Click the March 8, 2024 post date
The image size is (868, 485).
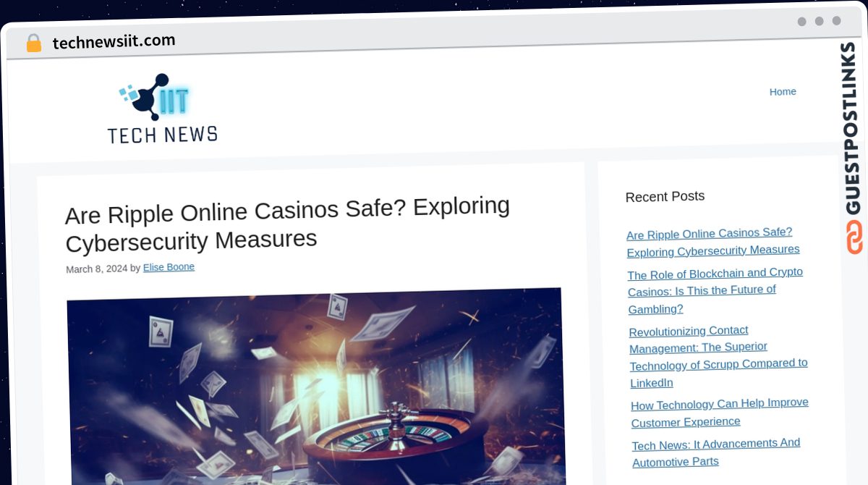pyautogui.click(x=96, y=269)
